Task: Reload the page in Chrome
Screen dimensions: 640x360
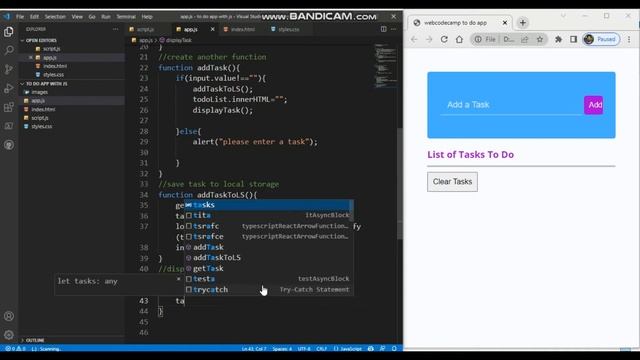Action: 444,39
